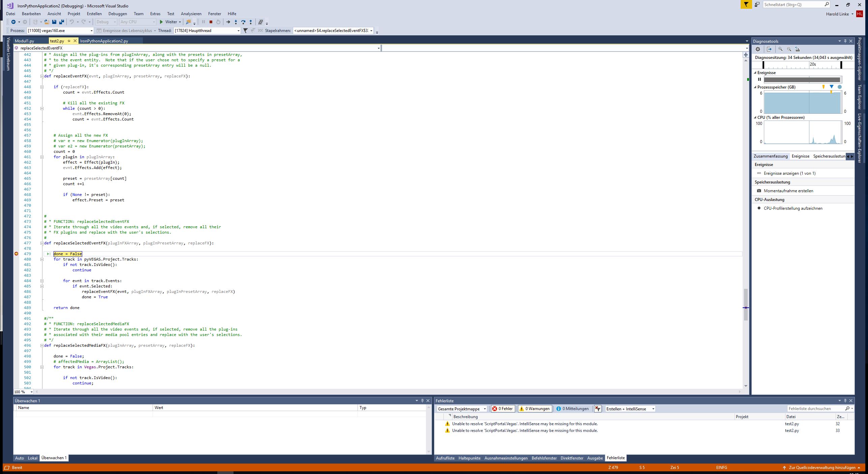868x474 pixels.
Task: Click the Save All toolbar icon
Action: (x=61, y=22)
